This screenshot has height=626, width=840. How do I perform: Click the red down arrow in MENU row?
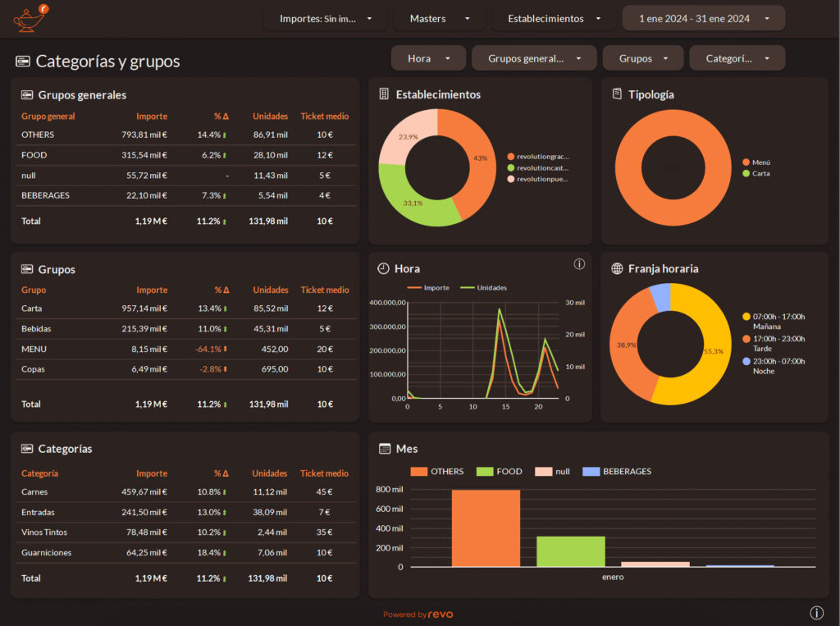(226, 349)
